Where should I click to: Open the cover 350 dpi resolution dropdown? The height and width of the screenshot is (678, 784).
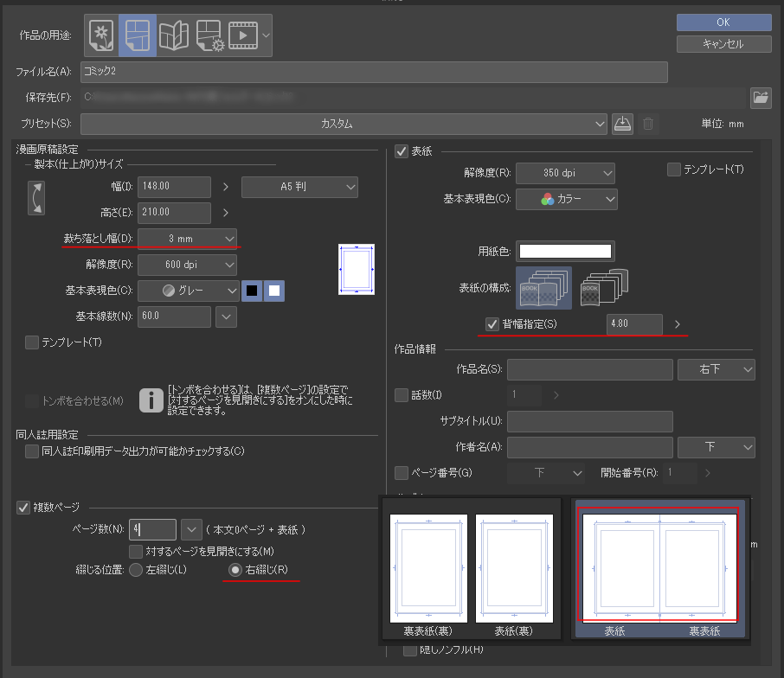pos(565,173)
